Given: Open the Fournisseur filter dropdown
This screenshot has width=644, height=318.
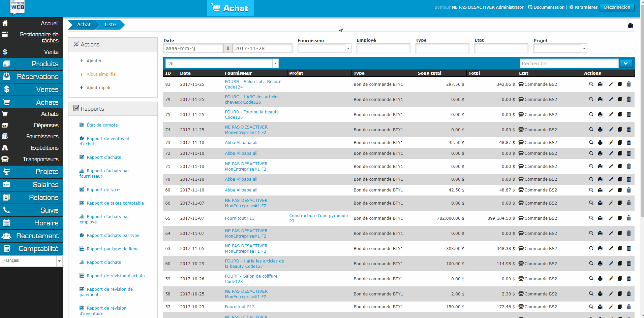Looking at the screenshot, I should click(348, 49).
